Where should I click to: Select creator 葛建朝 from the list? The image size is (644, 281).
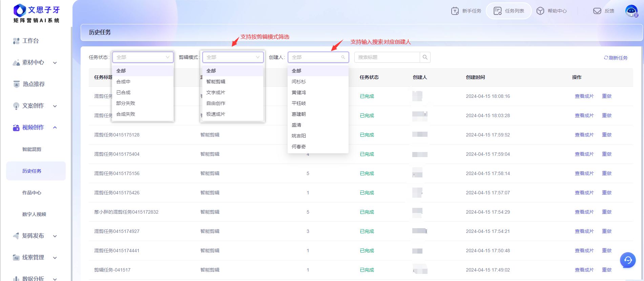pyautogui.click(x=318, y=114)
